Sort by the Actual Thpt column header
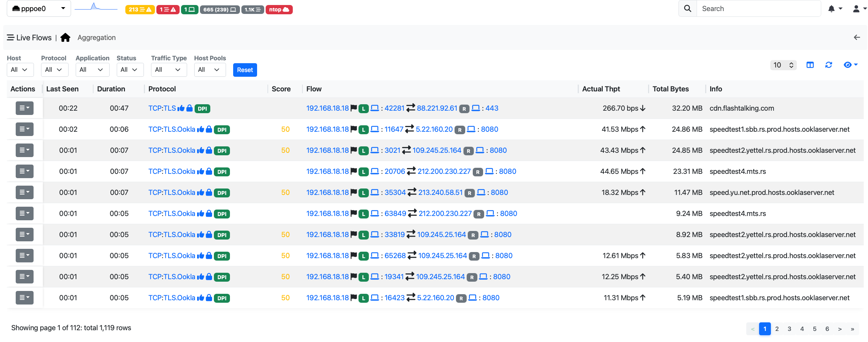The width and height of the screenshot is (868, 342). click(x=601, y=89)
